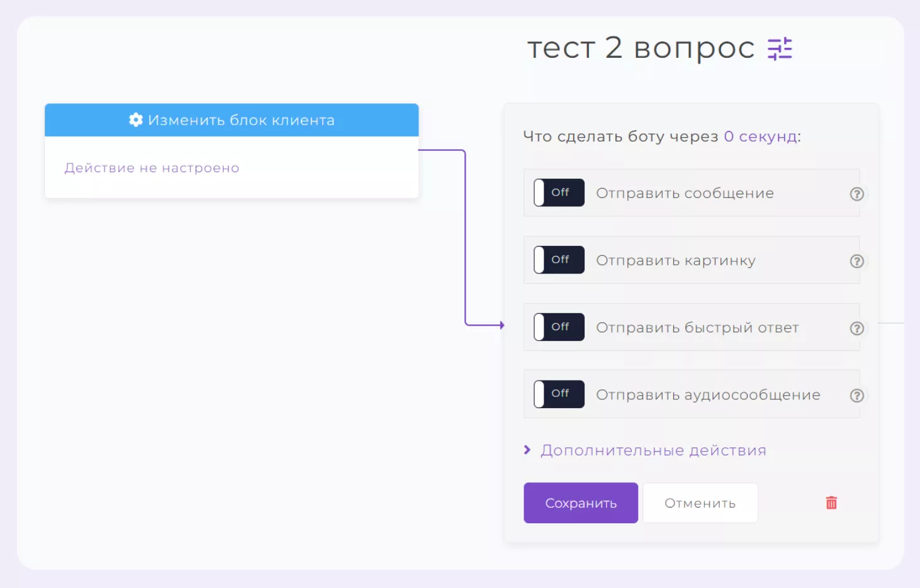The height and width of the screenshot is (588, 920).
Task: Open help for Отправить быстрый ответ
Action: [856, 328]
